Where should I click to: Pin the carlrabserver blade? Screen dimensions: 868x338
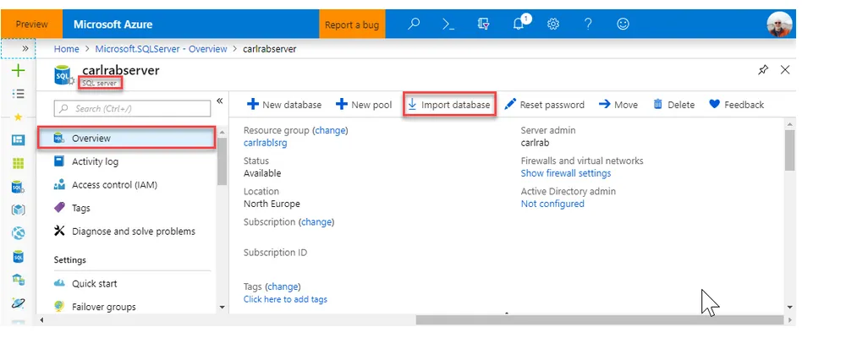[x=763, y=70]
